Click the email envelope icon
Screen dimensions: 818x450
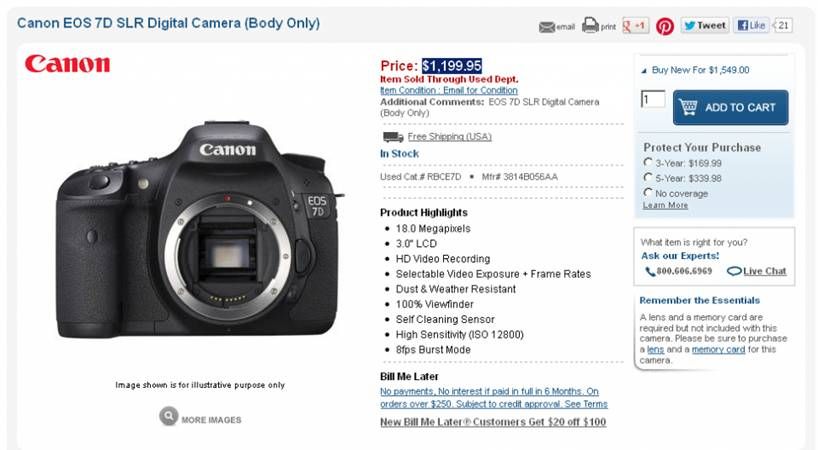pos(547,27)
